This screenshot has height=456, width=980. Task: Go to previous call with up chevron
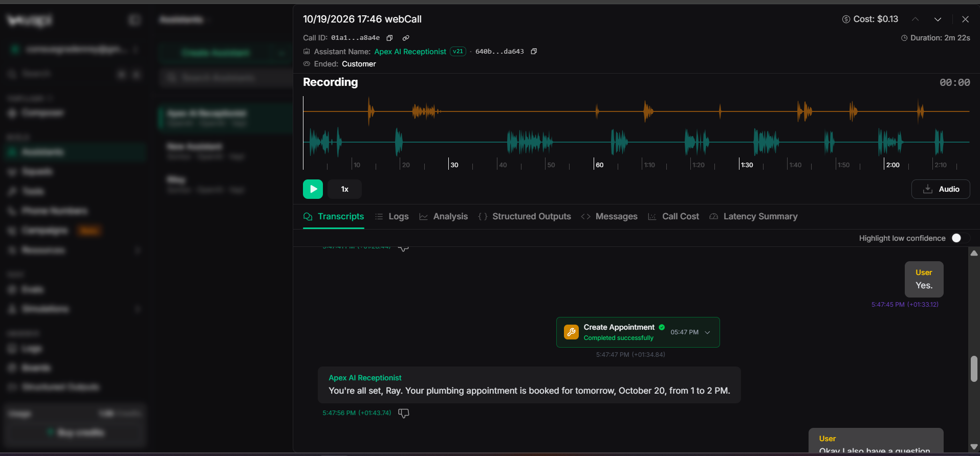pyautogui.click(x=916, y=19)
